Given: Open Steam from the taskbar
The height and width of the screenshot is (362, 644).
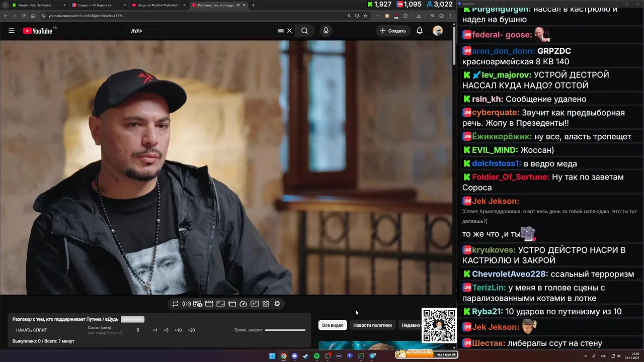Looking at the screenshot, I should (305, 356).
